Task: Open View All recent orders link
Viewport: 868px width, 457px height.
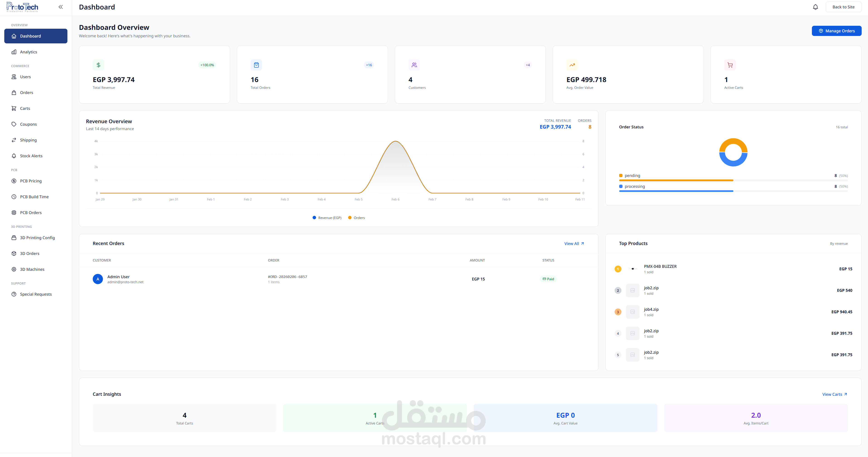Action: 574,243
